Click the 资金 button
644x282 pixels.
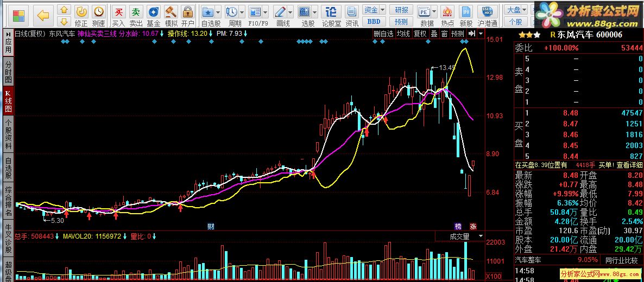[371, 9]
